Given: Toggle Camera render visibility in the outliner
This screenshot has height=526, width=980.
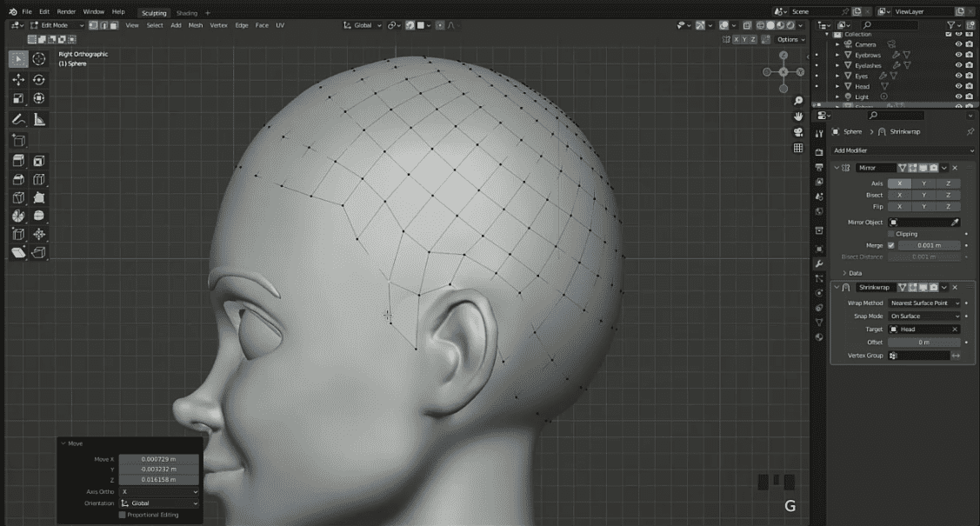Looking at the screenshot, I should 969,44.
